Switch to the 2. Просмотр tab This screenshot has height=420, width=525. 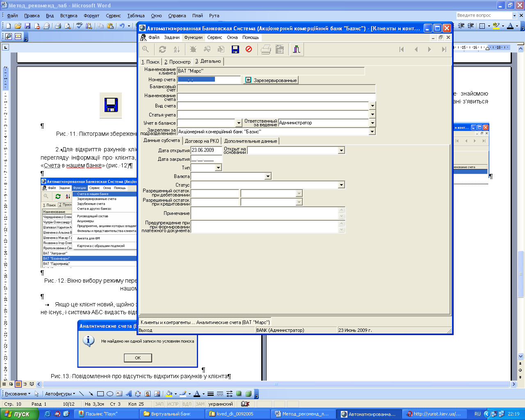coord(177,62)
